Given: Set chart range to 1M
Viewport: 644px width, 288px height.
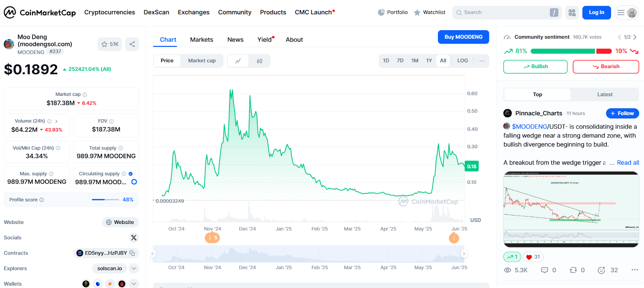Looking at the screenshot, I should tap(415, 61).
